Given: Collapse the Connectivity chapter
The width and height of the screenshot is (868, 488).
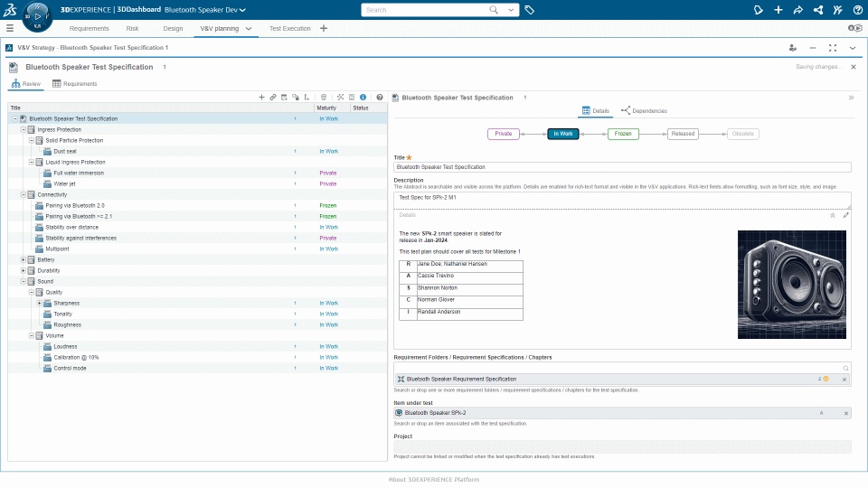Looking at the screenshot, I should tap(24, 195).
